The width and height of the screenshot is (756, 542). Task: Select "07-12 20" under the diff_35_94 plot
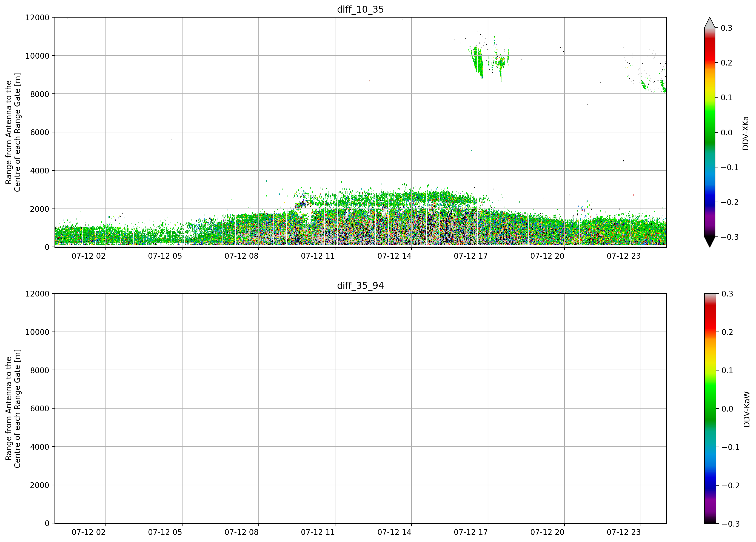[x=547, y=532]
